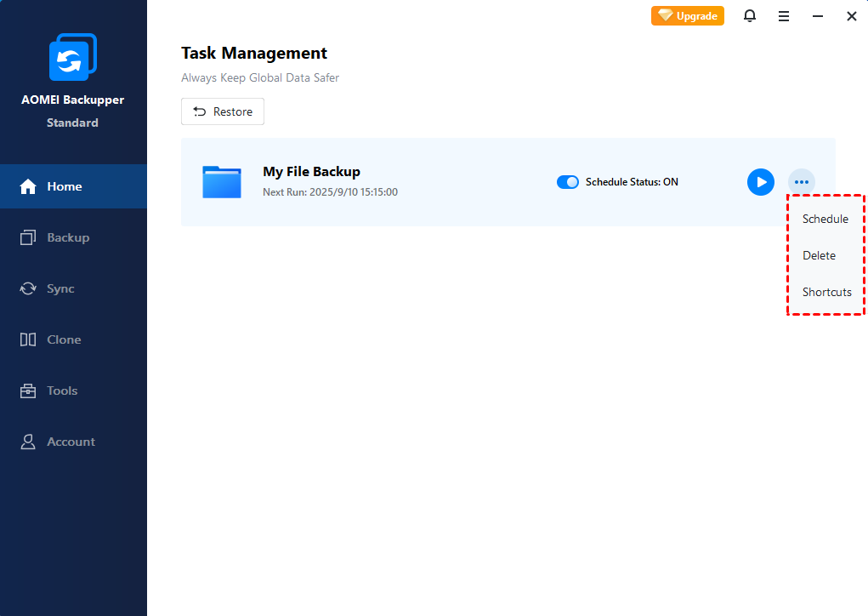The height and width of the screenshot is (616, 868).
Task: Click the Next Run: 2025/9/10 15:15:00 text
Action: click(x=330, y=192)
